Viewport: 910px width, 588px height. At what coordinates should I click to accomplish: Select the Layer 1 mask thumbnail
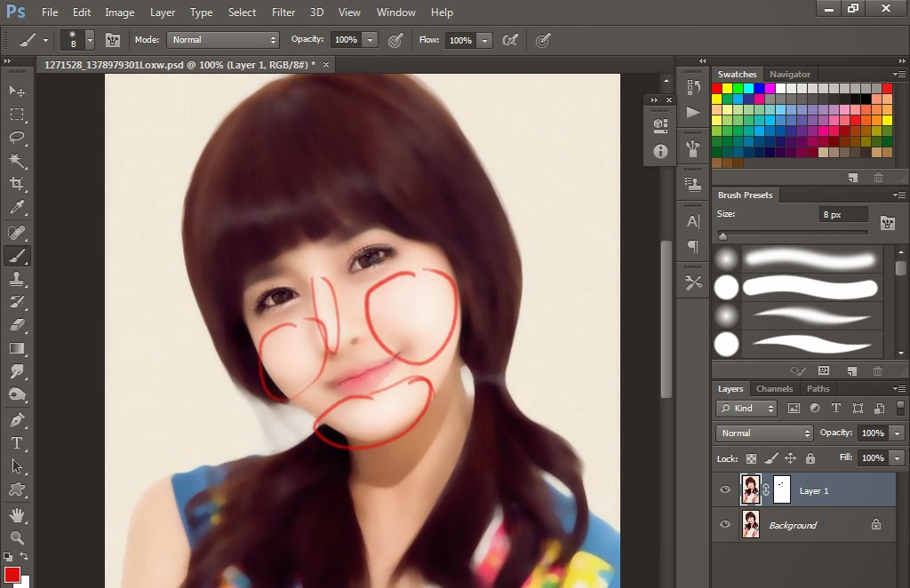(782, 490)
